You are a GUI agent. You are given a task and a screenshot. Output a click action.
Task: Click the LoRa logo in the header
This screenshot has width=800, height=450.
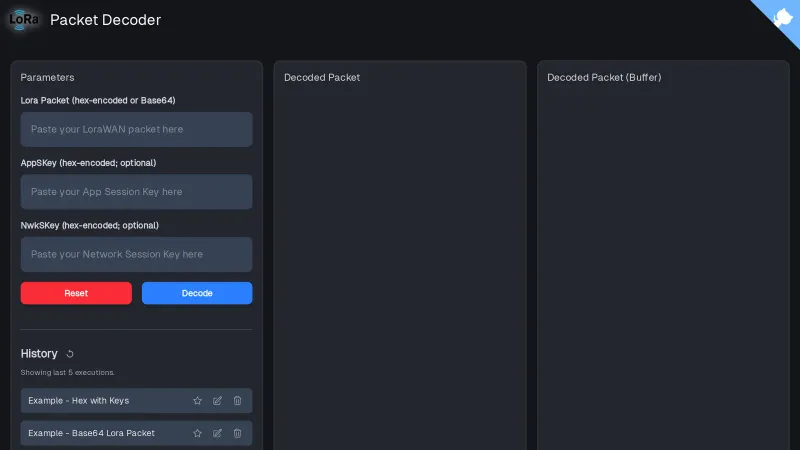click(x=24, y=19)
